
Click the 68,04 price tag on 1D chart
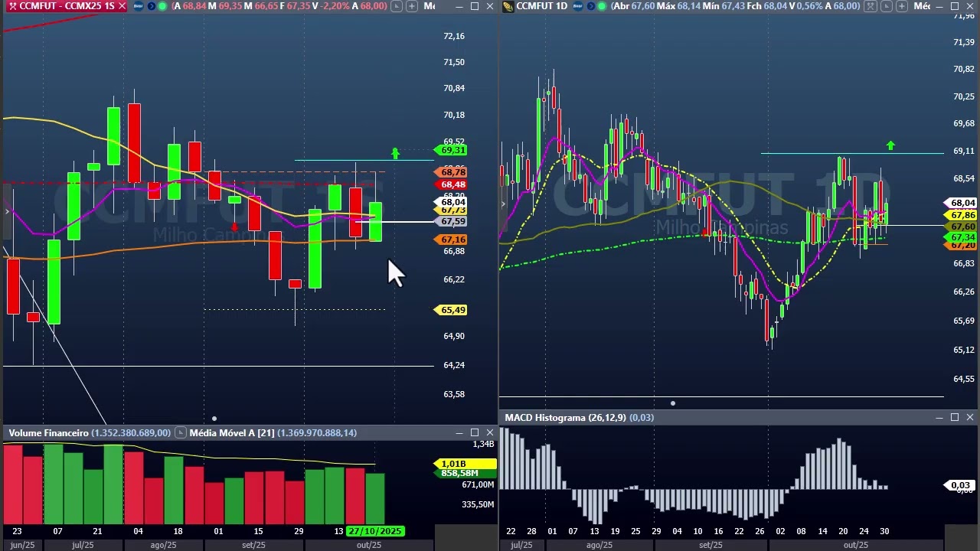coord(960,204)
